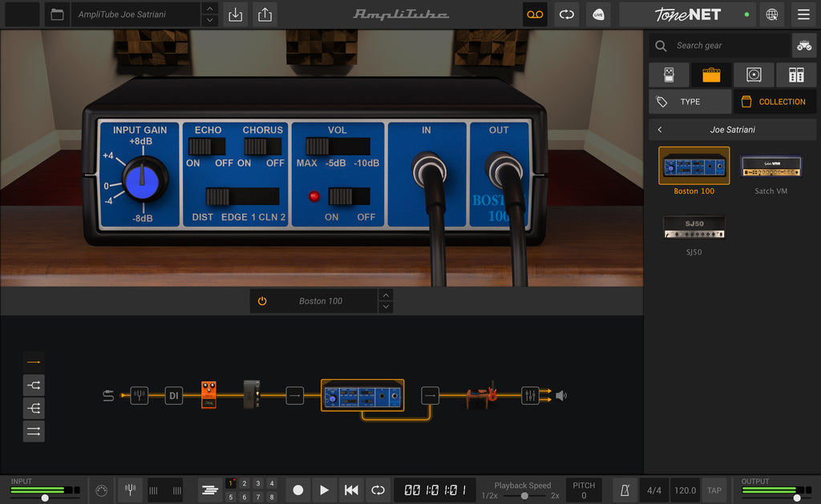Open the tuner block in signal chain

(x=140, y=395)
